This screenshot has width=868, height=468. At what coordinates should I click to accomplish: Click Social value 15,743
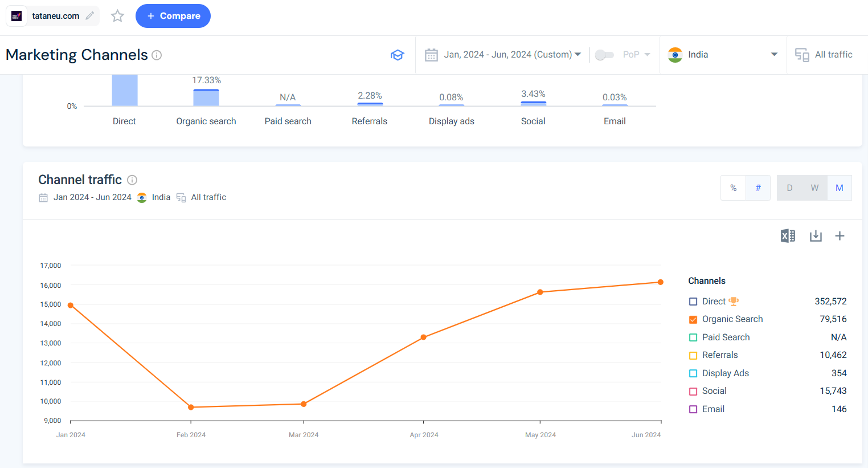pyautogui.click(x=833, y=391)
